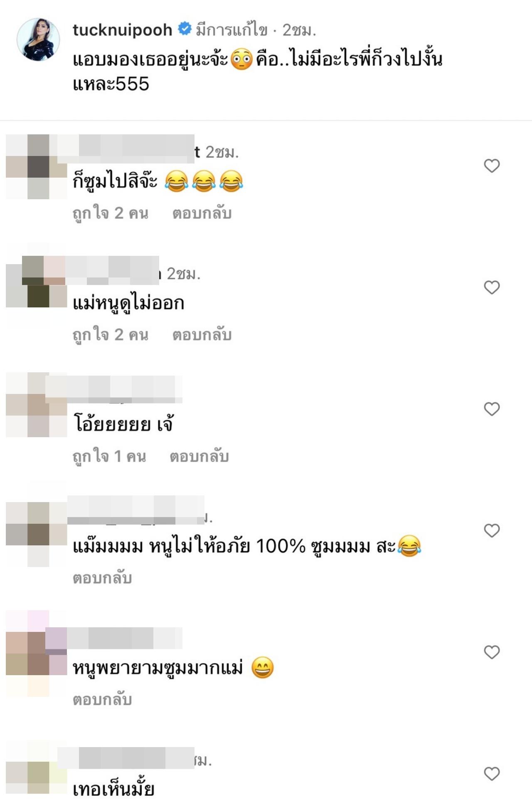Image resolution: width=532 pixels, height=807 pixels.
Task: Reply to the 'แม่หนูดูไม่ออก' comment
Action: click(202, 335)
